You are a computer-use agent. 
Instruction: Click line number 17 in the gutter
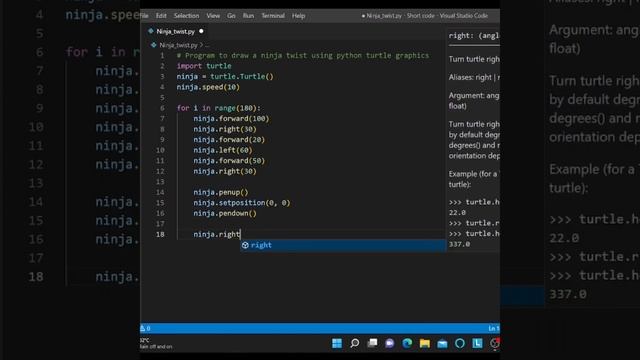click(x=160, y=224)
